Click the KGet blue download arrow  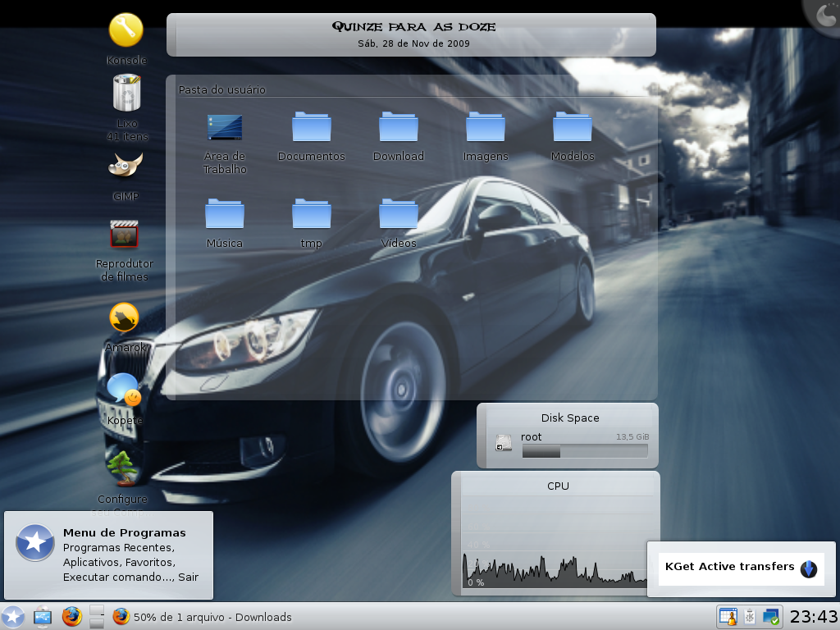coord(808,568)
